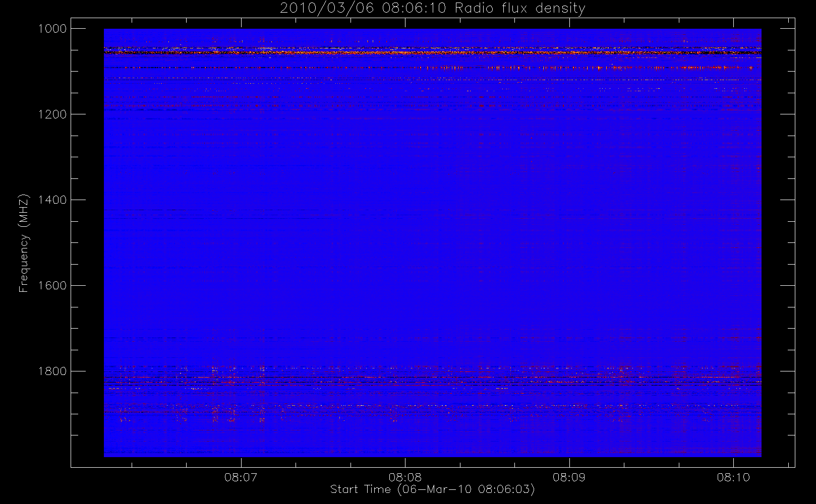Select the 'Frequency (MHZ)' y-axis label
Screen dimensions: 816x504
[x=24, y=243]
